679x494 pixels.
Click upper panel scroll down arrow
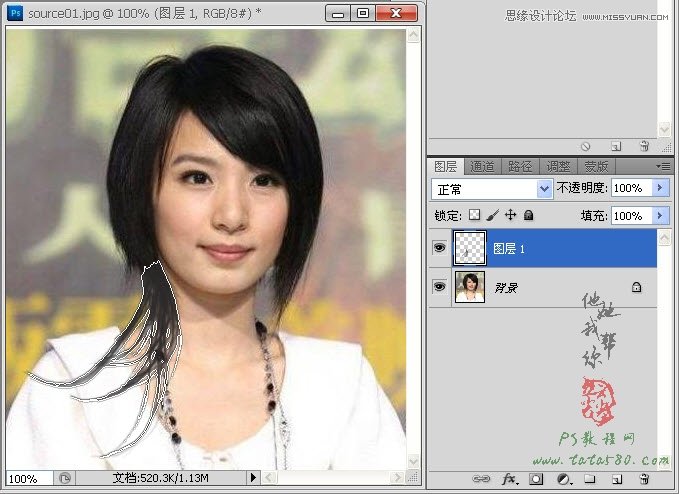click(x=664, y=129)
